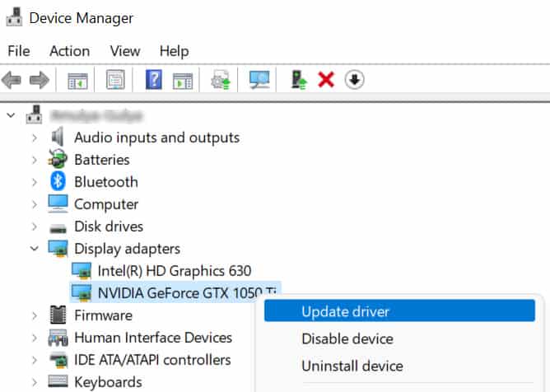Choose Update driver from context menu

(x=345, y=311)
